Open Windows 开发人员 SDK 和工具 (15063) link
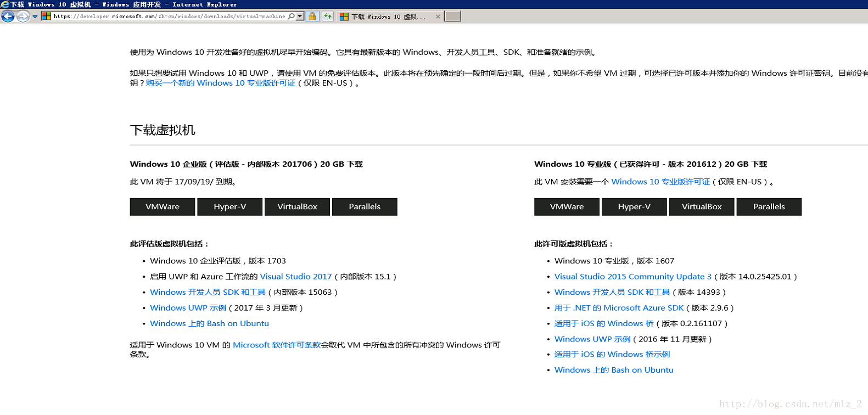The width and height of the screenshot is (868, 415). tap(208, 292)
